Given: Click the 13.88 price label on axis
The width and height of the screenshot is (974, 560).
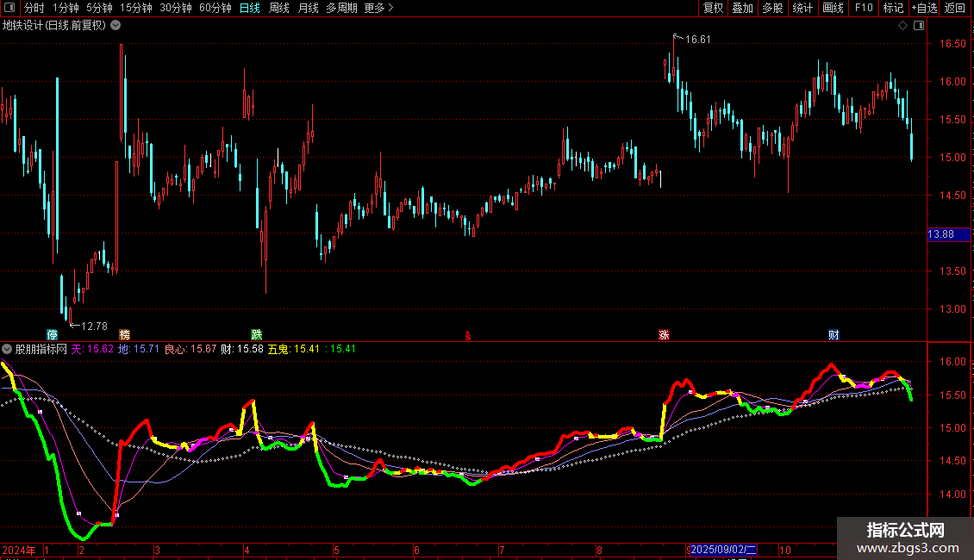Looking at the screenshot, I should 948,234.
